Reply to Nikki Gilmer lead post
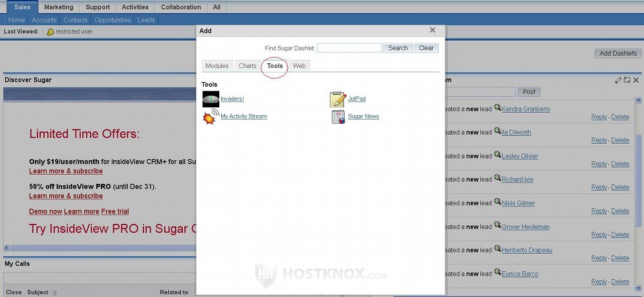The width and height of the screenshot is (644, 297). [599, 211]
